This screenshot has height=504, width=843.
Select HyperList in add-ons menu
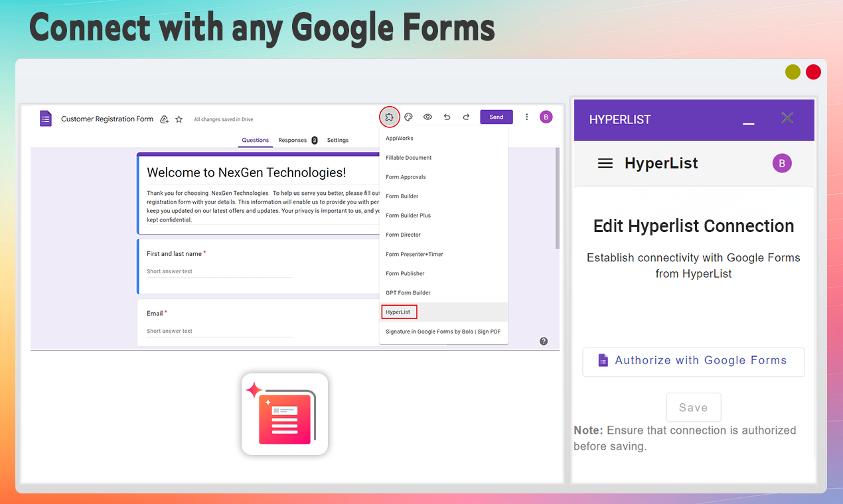pyautogui.click(x=443, y=312)
